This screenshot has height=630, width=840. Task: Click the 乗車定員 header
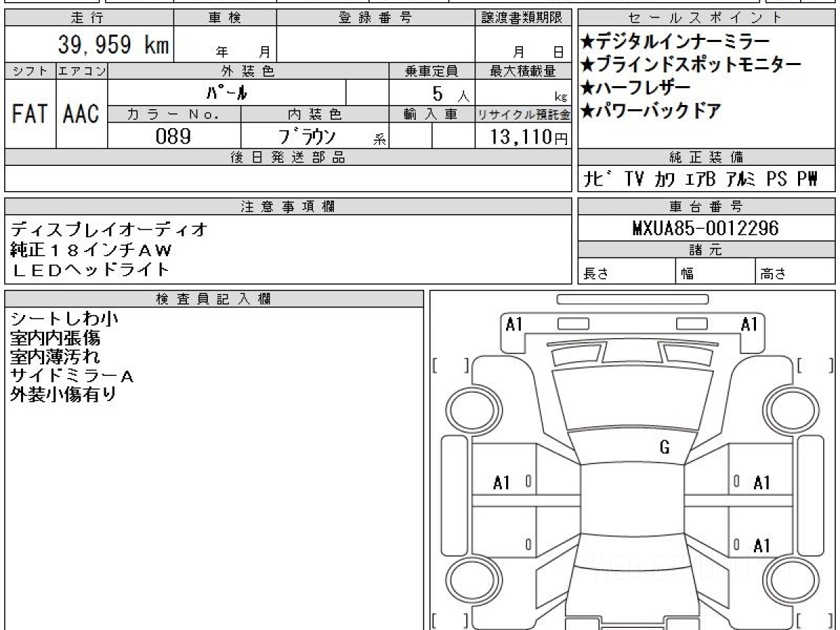(x=432, y=71)
